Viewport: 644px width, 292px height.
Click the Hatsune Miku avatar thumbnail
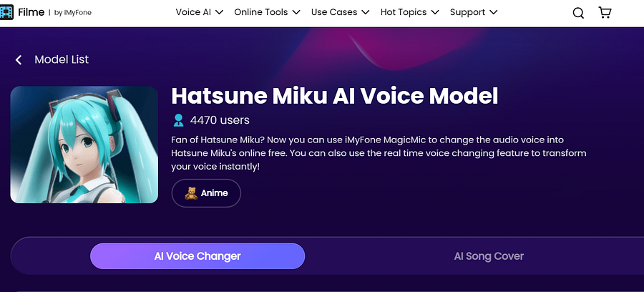(84, 145)
